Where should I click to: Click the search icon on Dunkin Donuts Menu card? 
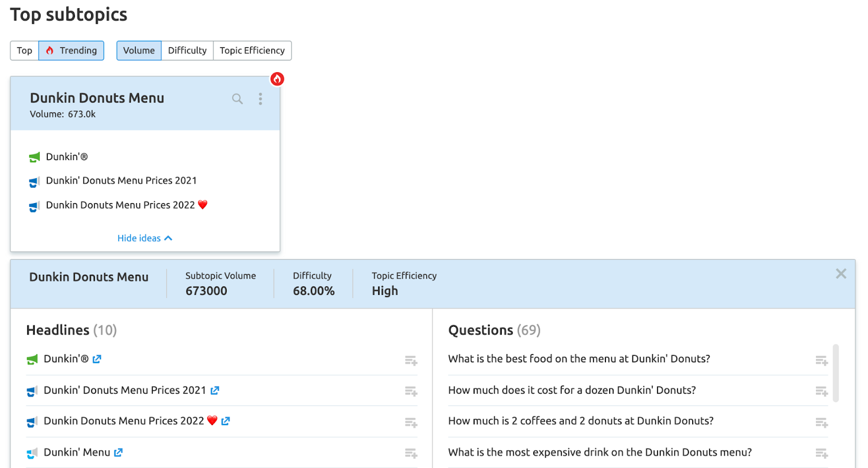coord(237,99)
